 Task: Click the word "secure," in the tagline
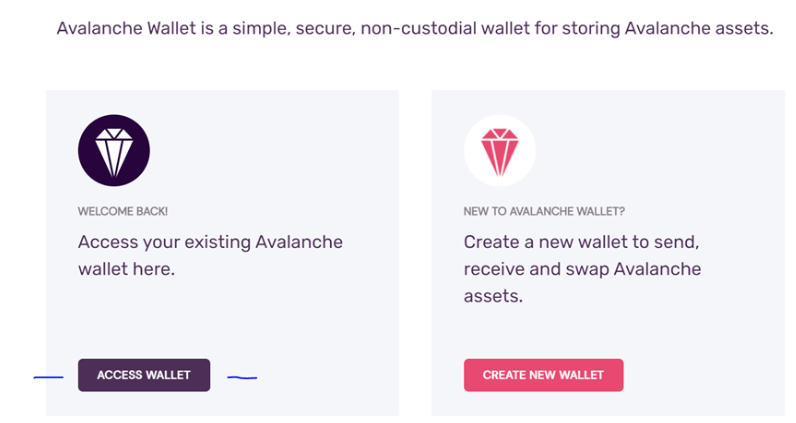tap(325, 28)
